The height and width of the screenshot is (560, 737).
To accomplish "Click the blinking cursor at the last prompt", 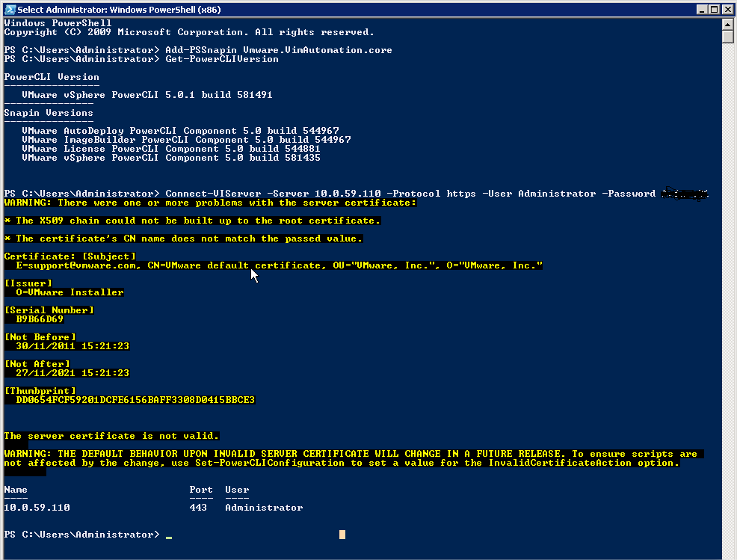I will [x=169, y=535].
